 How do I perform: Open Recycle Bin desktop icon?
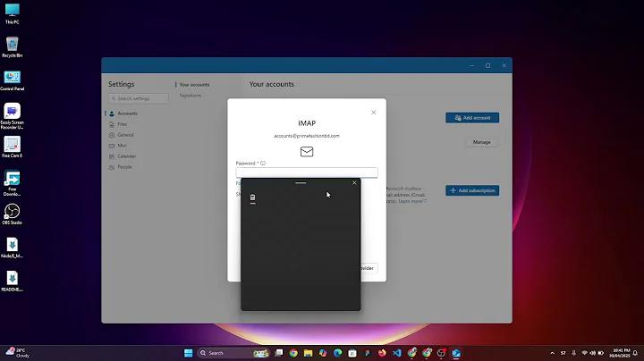[x=12, y=46]
